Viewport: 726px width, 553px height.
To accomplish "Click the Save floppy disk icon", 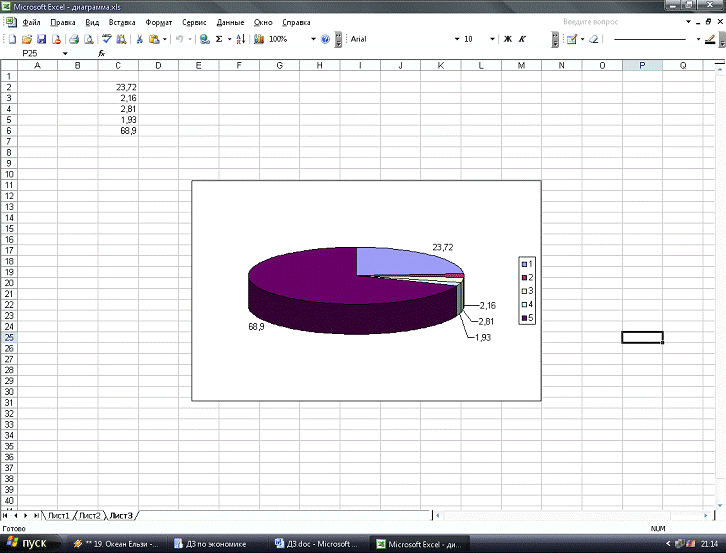I will [42, 39].
